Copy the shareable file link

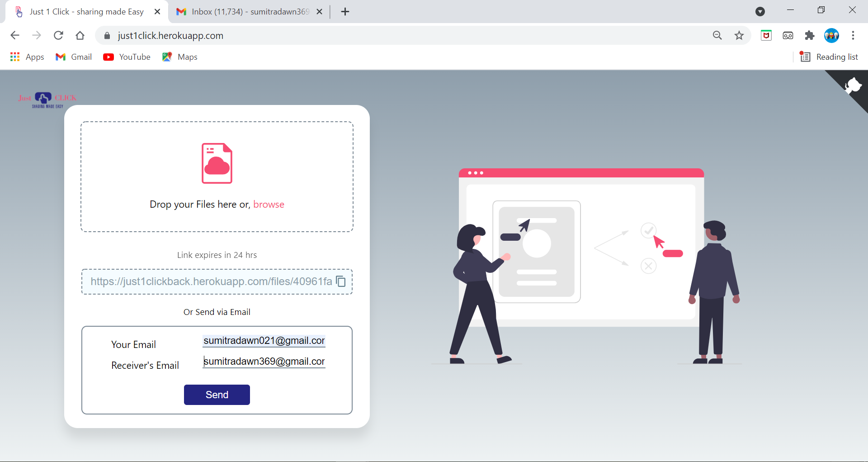[x=341, y=281]
